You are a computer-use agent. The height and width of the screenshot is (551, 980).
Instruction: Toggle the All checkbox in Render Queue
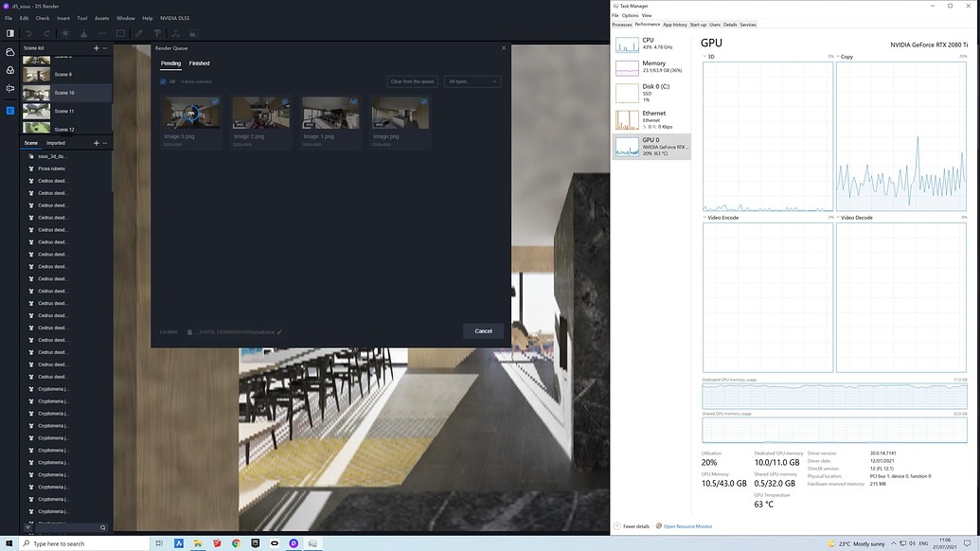click(163, 81)
